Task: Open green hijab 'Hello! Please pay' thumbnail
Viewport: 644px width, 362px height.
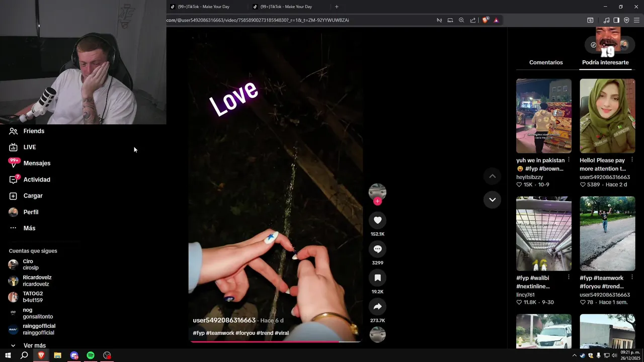Action: 607,116
